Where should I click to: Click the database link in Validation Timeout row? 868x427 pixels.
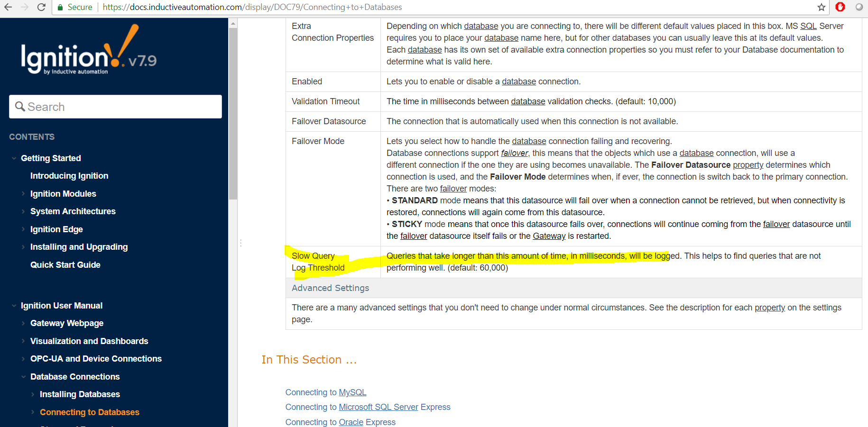click(528, 101)
